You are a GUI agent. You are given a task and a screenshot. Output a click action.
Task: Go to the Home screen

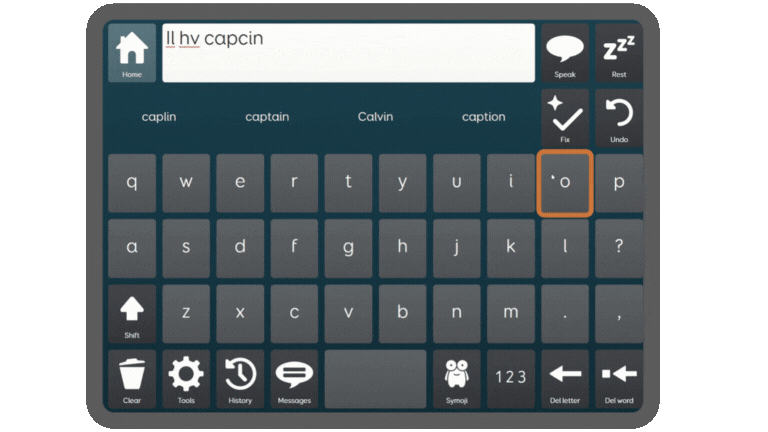[132, 53]
